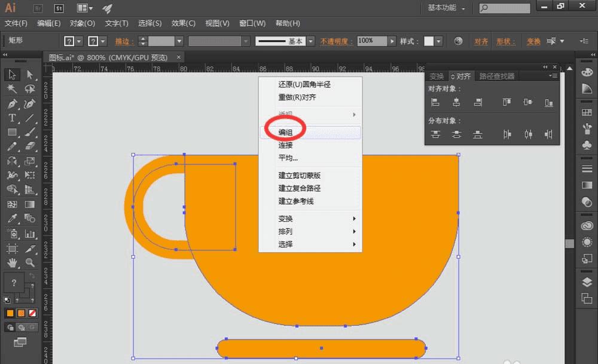Switch to gradient fill mode
The height and width of the screenshot is (364, 598).
(x=22, y=313)
